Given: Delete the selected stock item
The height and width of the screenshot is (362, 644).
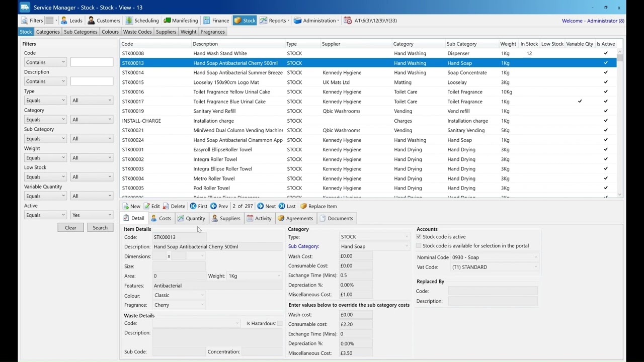Looking at the screenshot, I should 174,206.
